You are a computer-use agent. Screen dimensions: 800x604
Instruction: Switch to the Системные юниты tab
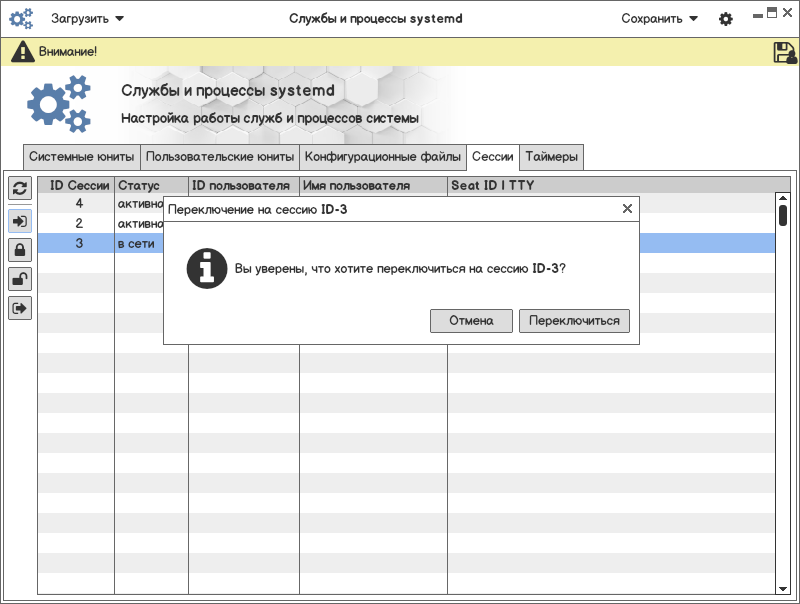click(81, 157)
